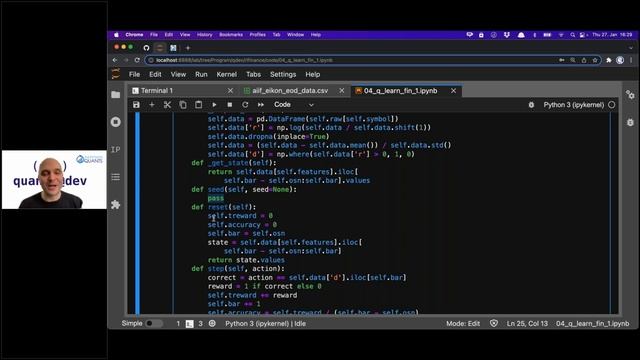Click the terminal count icon in status bar
Viewport: 640px width, 360px height.
coord(189,324)
